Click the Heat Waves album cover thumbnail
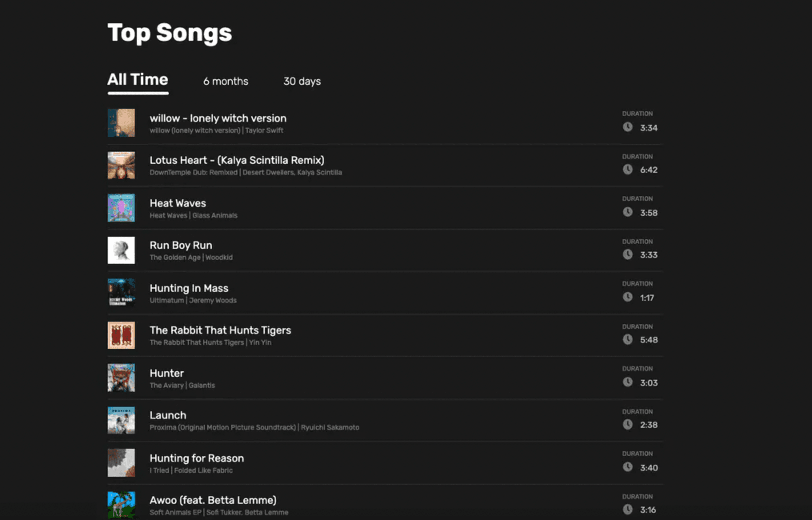The width and height of the screenshot is (812, 520). tap(121, 208)
